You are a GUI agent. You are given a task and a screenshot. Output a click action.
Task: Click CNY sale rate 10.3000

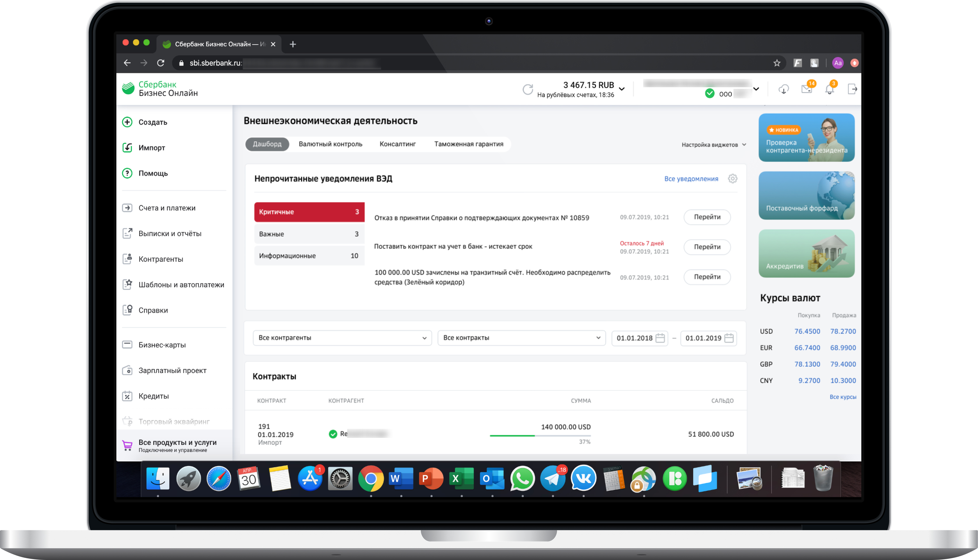point(843,380)
